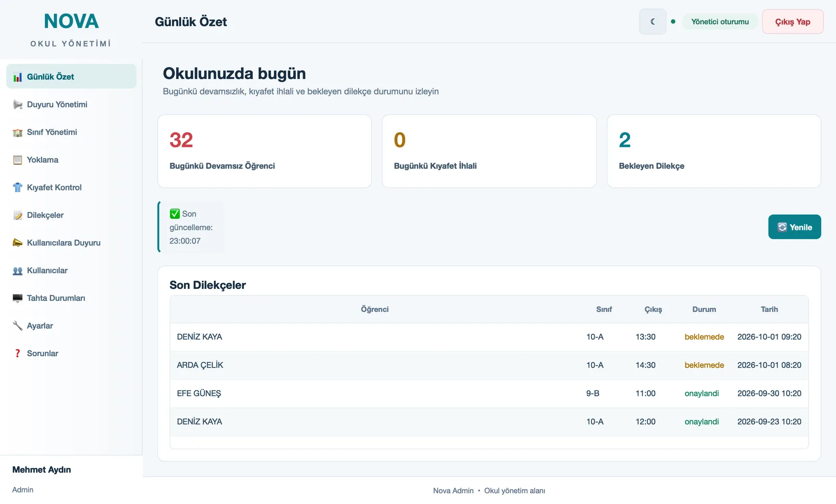Open the Kullanıcılar list

coord(71,271)
